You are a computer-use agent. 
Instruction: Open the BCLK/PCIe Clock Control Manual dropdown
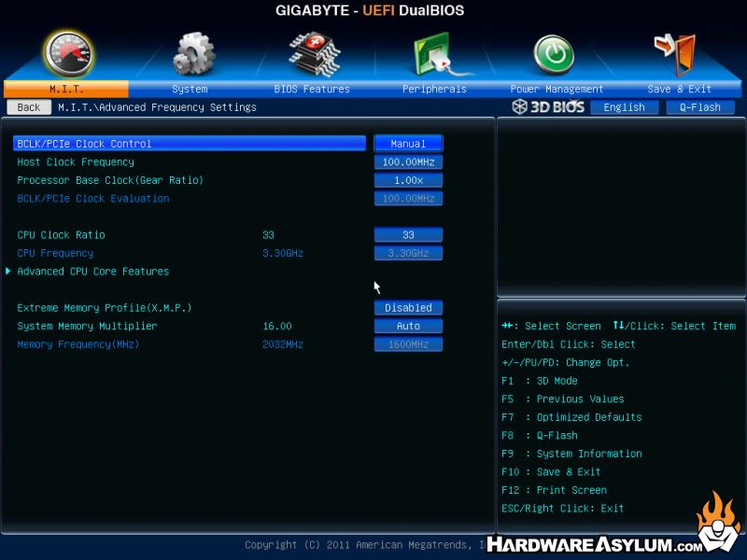(x=408, y=144)
